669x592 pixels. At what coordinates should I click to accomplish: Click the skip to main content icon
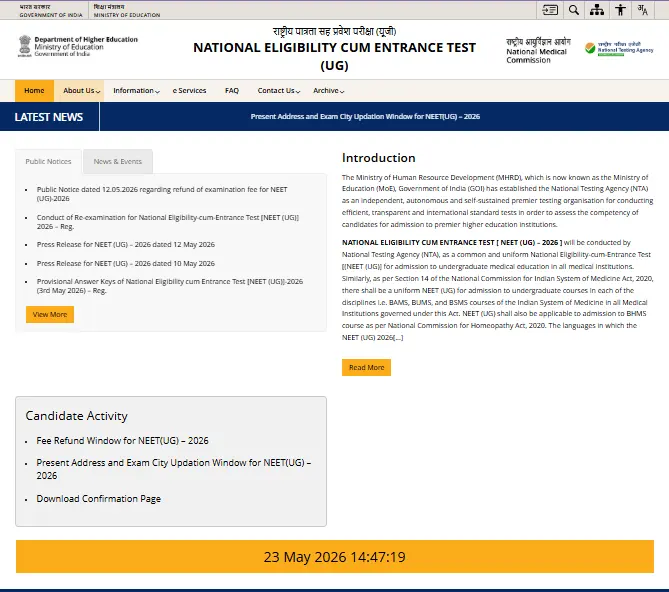point(550,10)
